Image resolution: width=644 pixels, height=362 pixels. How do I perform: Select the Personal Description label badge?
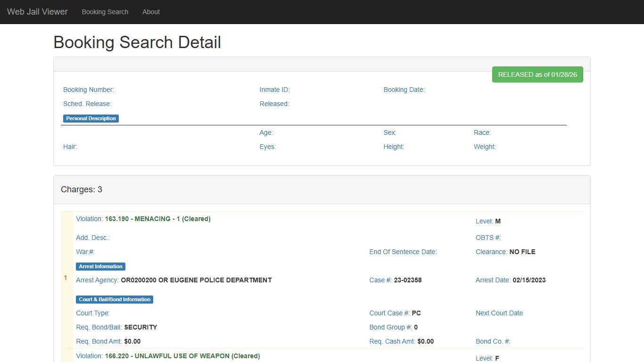pyautogui.click(x=91, y=118)
